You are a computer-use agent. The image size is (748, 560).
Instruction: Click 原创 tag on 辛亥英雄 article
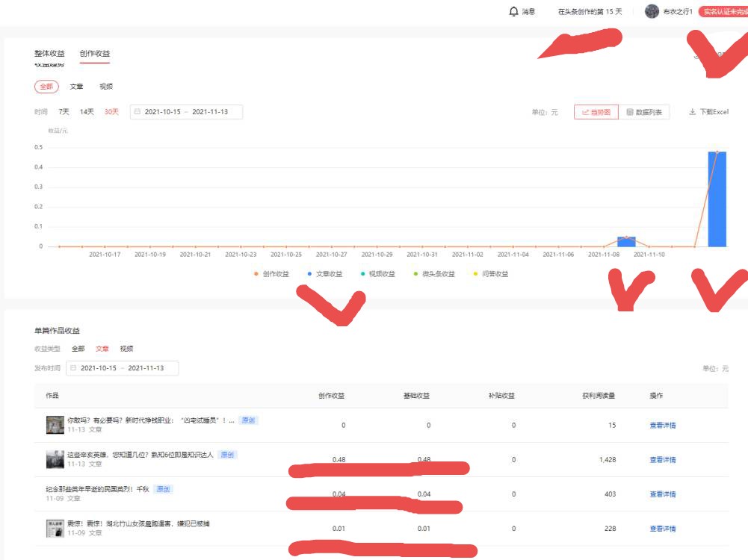pos(227,455)
